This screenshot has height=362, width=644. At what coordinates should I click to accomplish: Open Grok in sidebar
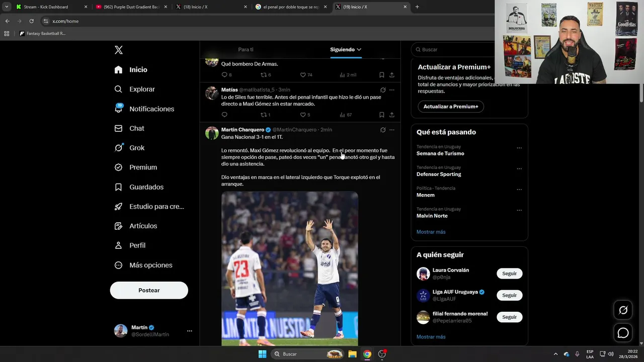129,148
